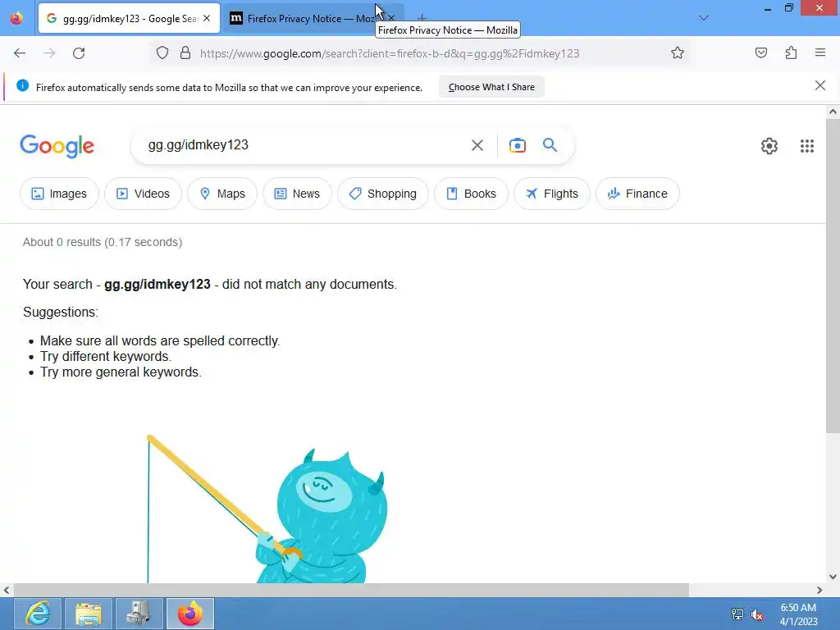Click the scroll up arrow
Screen dimensions: 840x630
833,112
